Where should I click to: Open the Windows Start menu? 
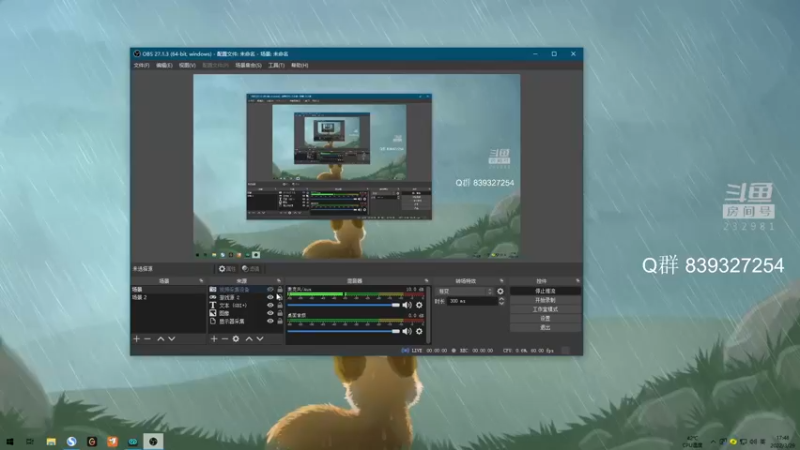[10, 441]
